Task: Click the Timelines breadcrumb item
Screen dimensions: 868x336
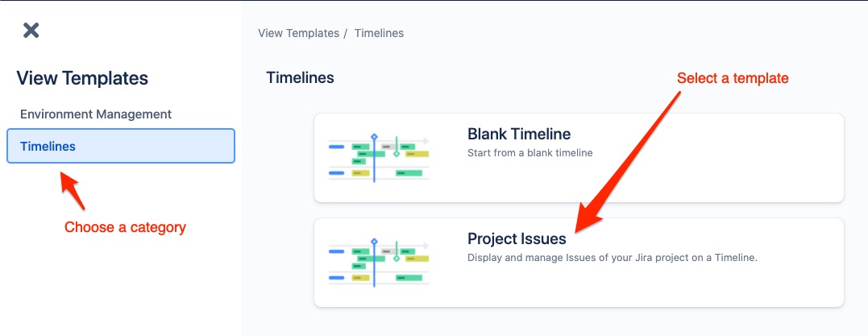Action: click(x=379, y=33)
